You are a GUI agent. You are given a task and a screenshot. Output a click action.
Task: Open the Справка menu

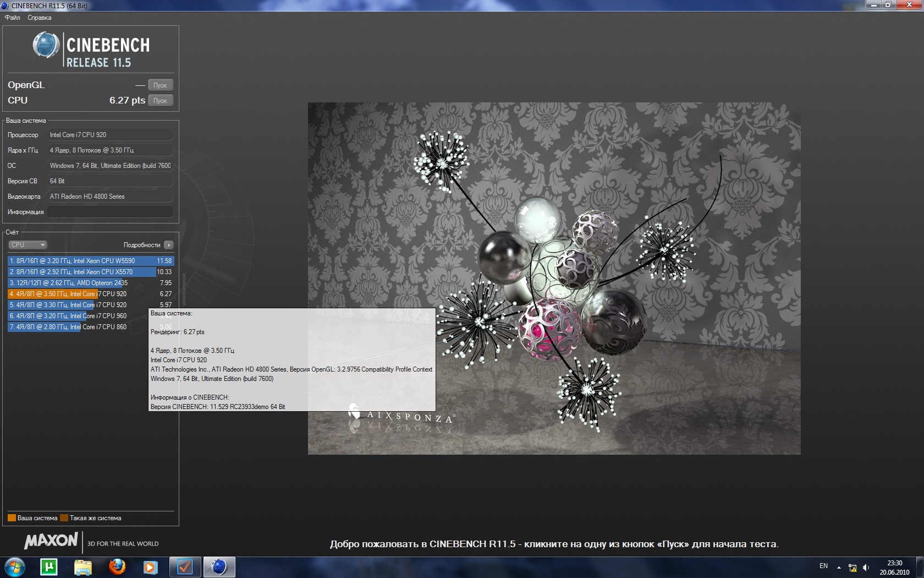pyautogui.click(x=40, y=18)
